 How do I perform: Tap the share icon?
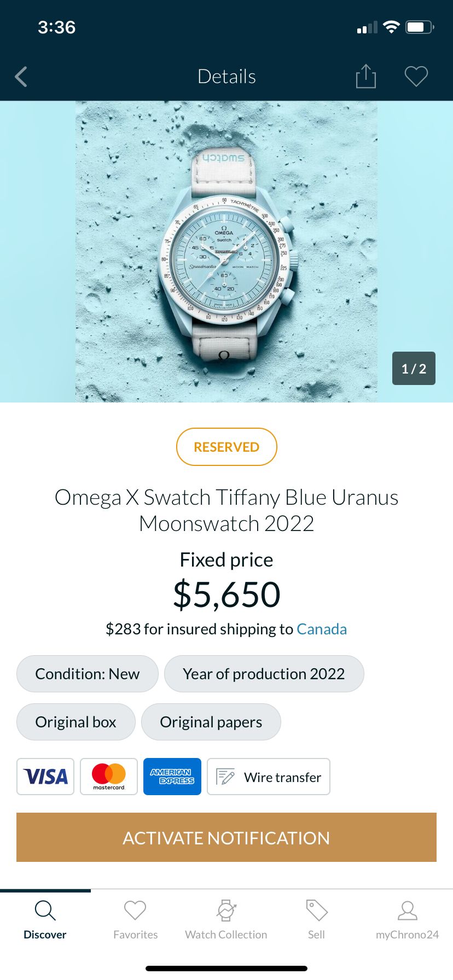(365, 77)
